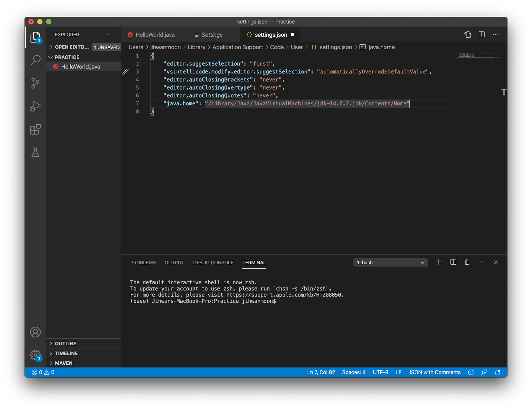This screenshot has width=532, height=410.
Task: Click the braces icon in breadcrumb
Action: click(314, 47)
